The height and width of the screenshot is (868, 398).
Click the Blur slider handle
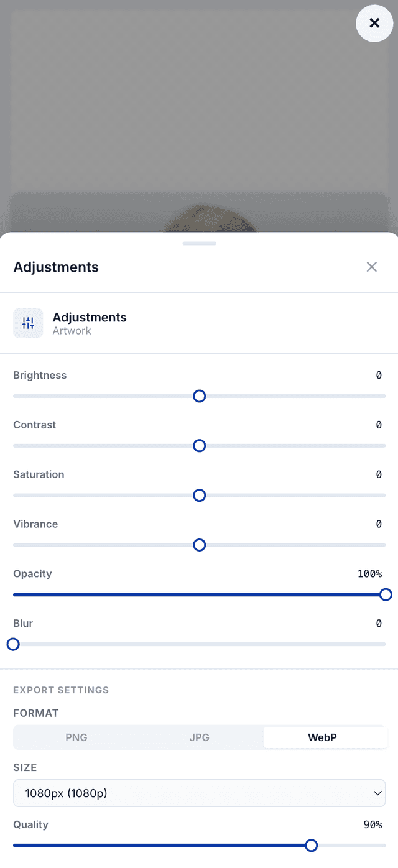(x=13, y=644)
